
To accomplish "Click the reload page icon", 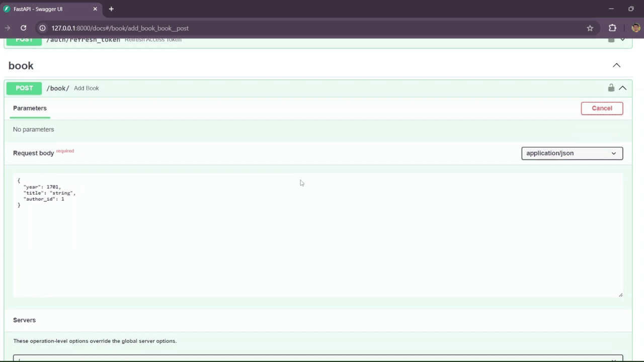I will 23,28.
